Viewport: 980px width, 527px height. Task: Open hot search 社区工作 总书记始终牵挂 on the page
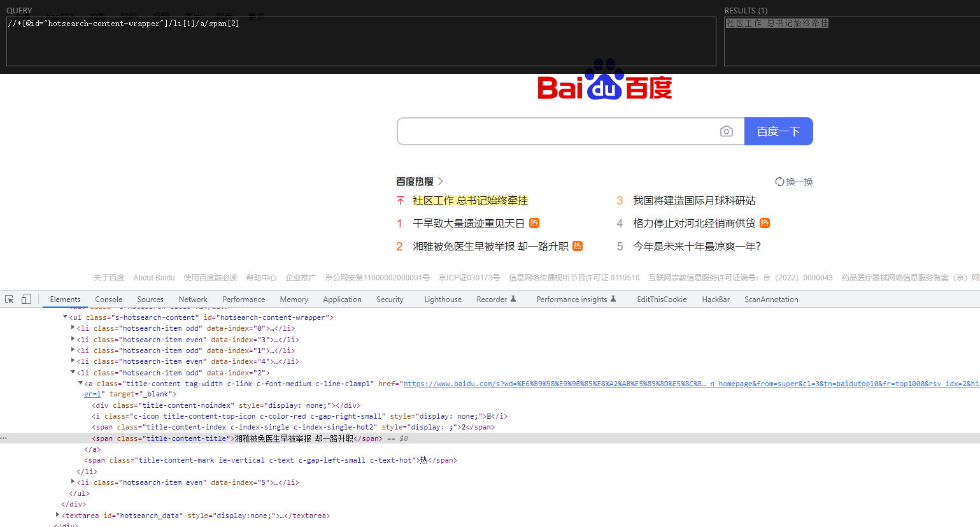[470, 201]
